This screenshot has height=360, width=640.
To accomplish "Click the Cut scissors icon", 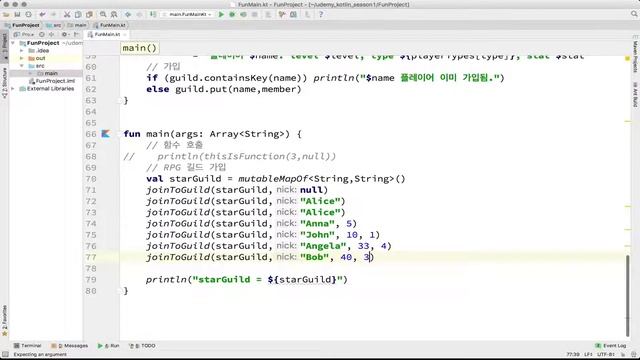I will [x=67, y=14].
